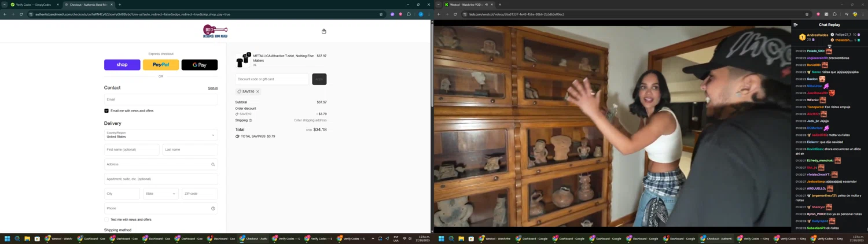Enable Text me with news and offers
Image resolution: width=868 pixels, height=244 pixels.
pyautogui.click(x=106, y=220)
